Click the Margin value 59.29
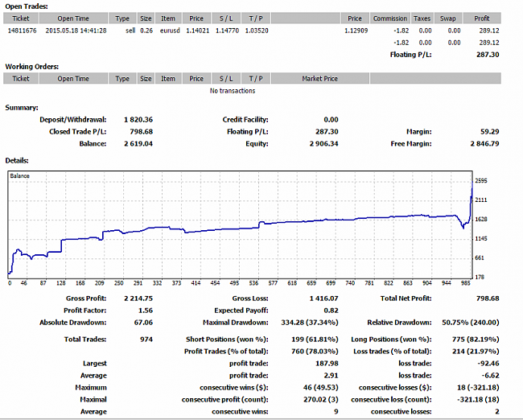 [x=490, y=132]
